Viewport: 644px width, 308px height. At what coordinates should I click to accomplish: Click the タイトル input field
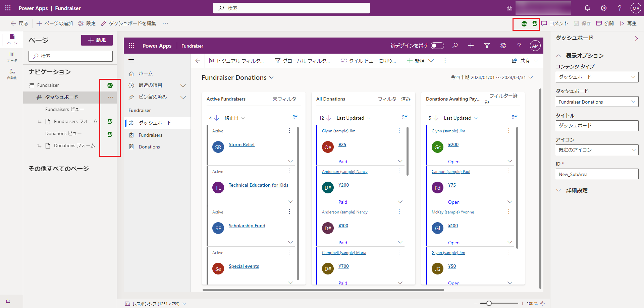(597, 126)
